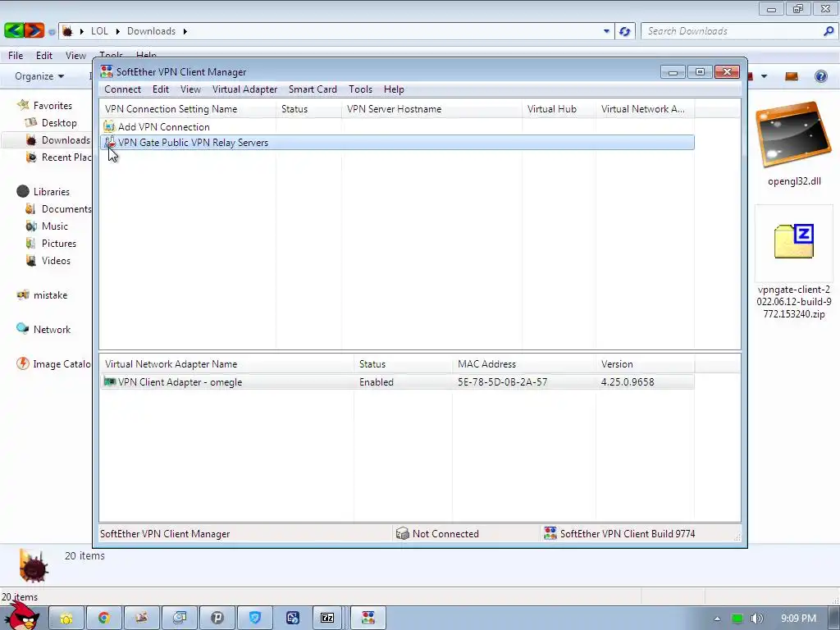Select the mistake item in the navigation pane
The width and height of the screenshot is (840, 630).
tap(50, 295)
